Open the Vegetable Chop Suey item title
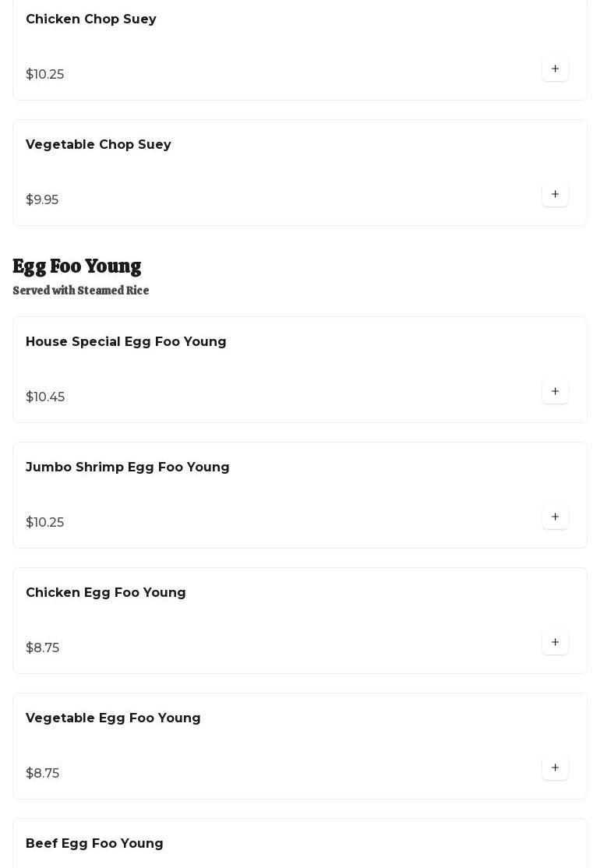This screenshot has height=868, width=600. pos(98,144)
